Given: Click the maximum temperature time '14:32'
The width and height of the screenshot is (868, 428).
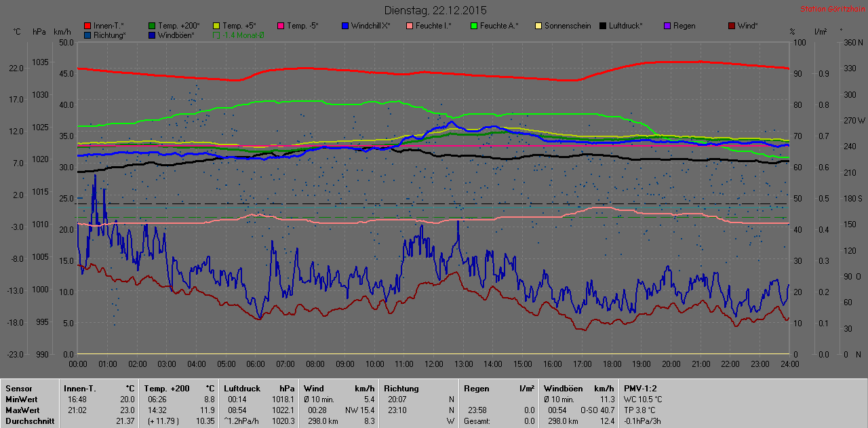Looking at the screenshot, I should click(x=156, y=410).
